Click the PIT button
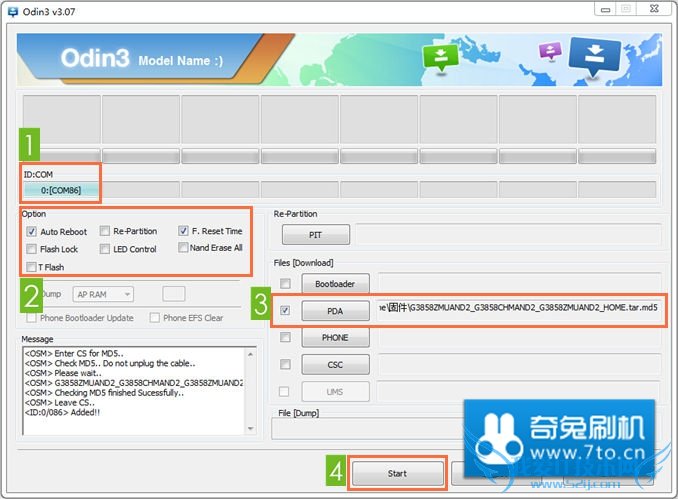The width and height of the screenshot is (678, 499). (x=316, y=235)
